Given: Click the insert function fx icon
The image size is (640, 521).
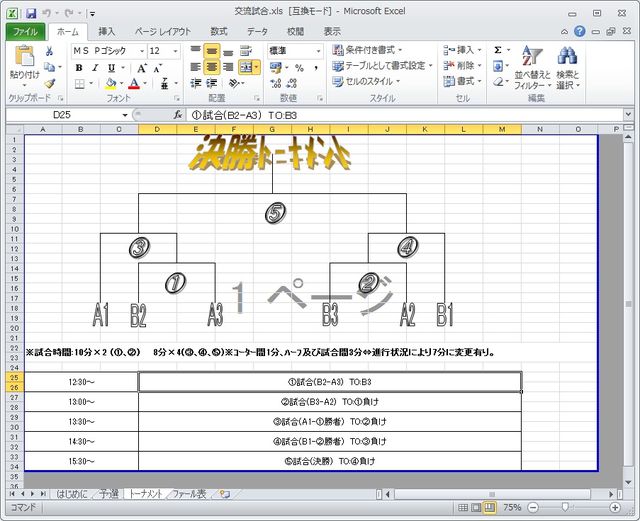Looking at the screenshot, I should point(177,115).
